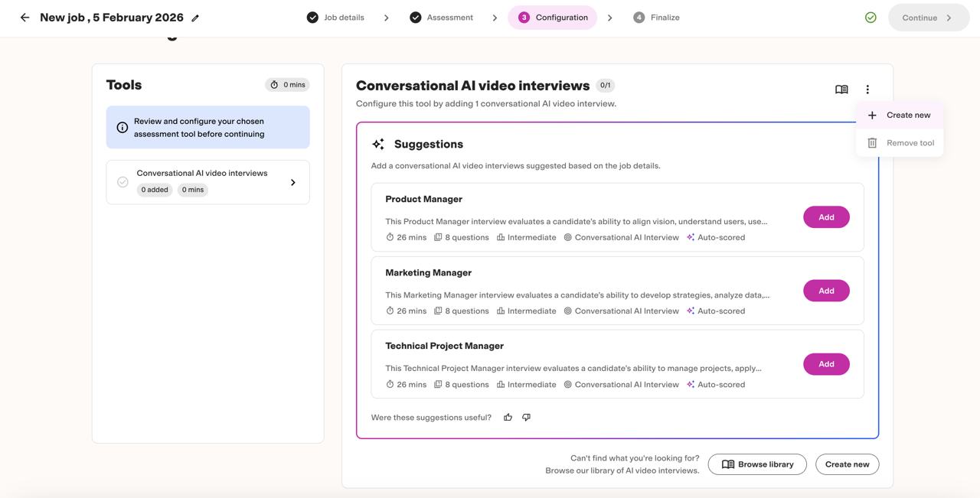The image size is (980, 498).
Task: Give thumbs down to suggestions
Action: coord(526,418)
